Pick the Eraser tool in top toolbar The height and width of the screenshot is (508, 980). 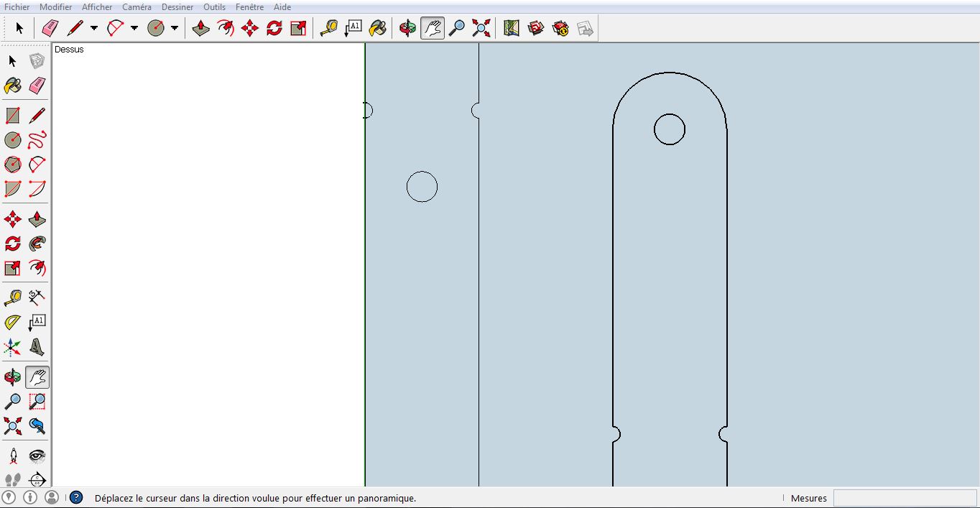click(x=50, y=29)
